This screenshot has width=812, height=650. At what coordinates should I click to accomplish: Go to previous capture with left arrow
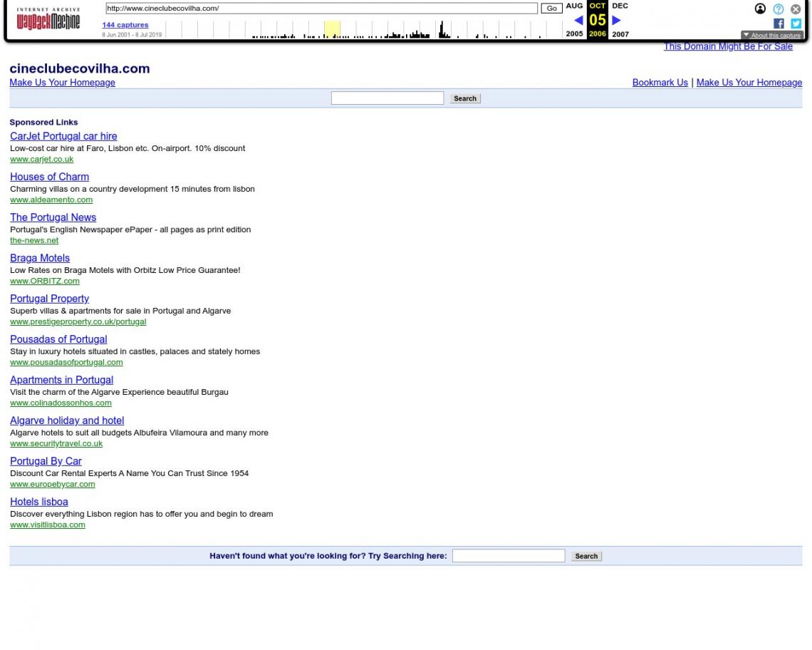(x=578, y=20)
